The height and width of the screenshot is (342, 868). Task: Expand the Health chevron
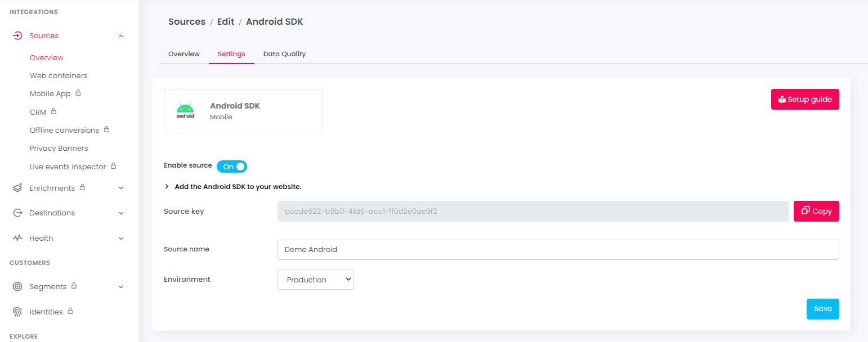pyautogui.click(x=121, y=238)
